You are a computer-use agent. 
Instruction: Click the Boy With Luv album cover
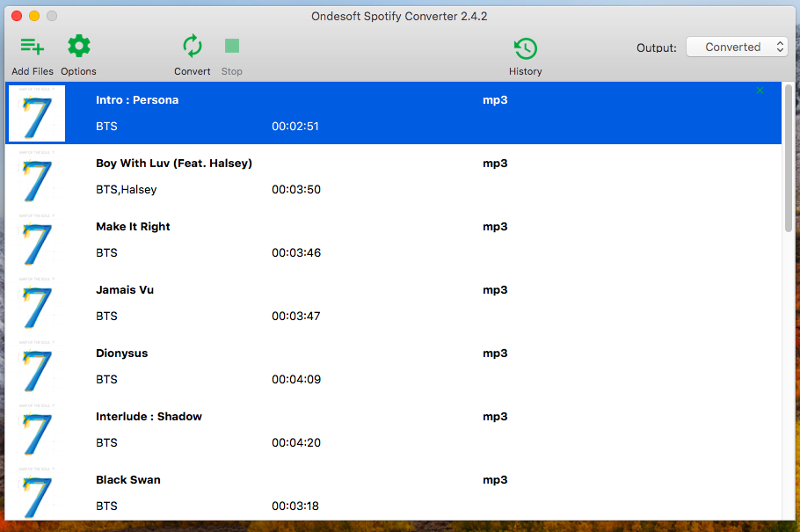(37, 177)
